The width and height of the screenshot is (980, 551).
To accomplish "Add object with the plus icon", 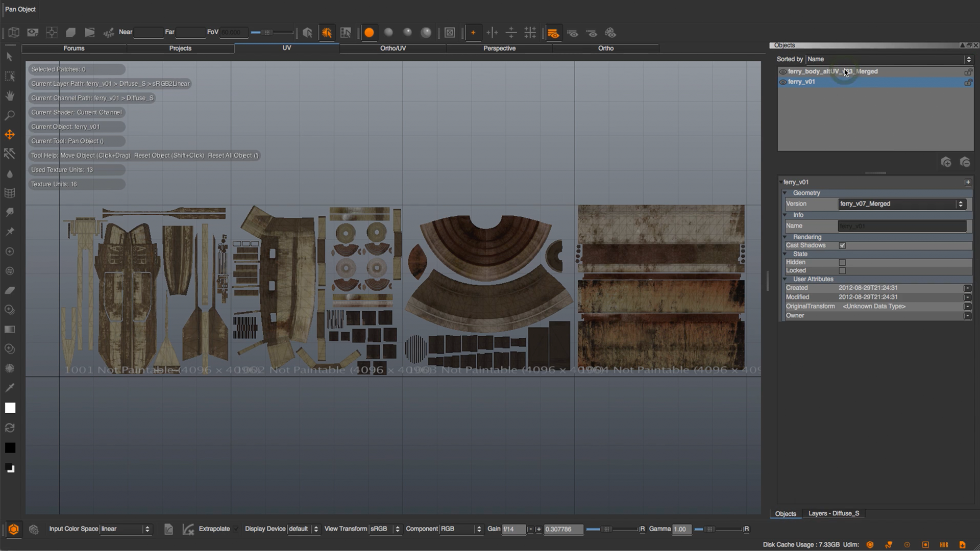I will click(946, 162).
